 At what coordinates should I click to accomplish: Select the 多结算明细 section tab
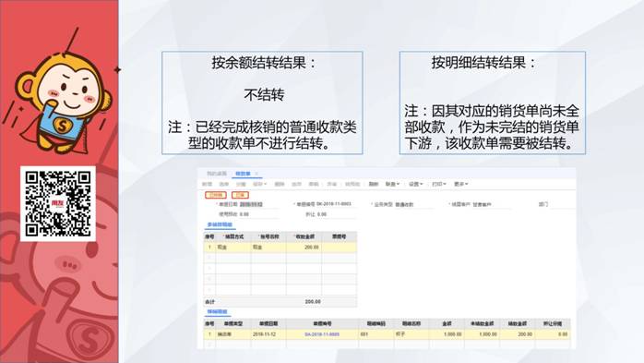[220, 224]
